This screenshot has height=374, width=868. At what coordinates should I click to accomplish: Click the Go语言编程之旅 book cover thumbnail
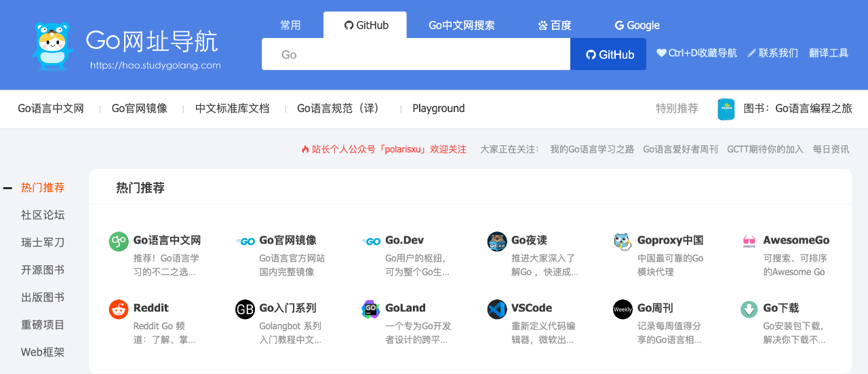pos(726,109)
